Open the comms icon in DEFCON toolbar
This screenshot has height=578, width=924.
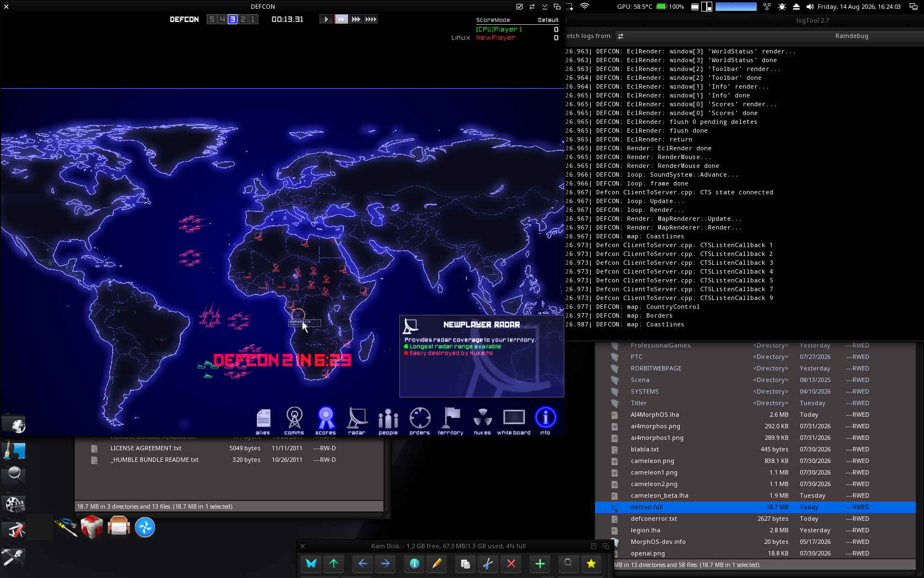(294, 421)
